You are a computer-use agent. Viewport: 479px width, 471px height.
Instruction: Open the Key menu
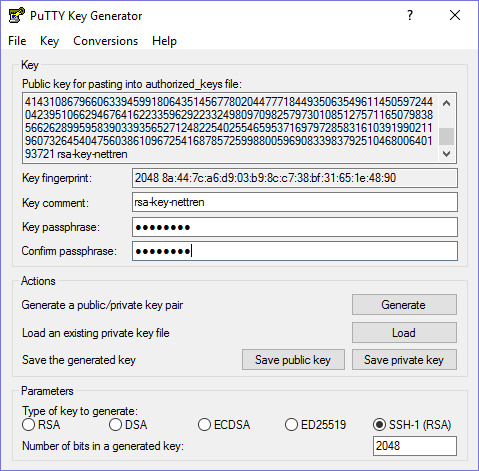point(49,41)
